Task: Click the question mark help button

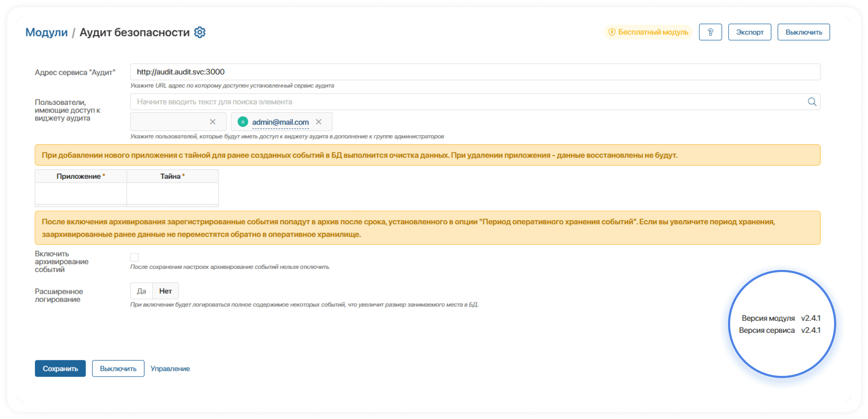Action: click(x=710, y=32)
